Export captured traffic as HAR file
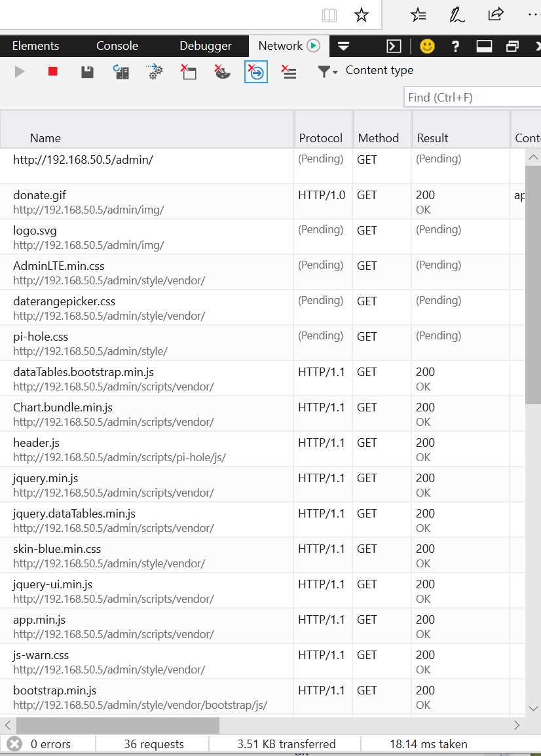The height and width of the screenshot is (756, 541). click(x=87, y=72)
